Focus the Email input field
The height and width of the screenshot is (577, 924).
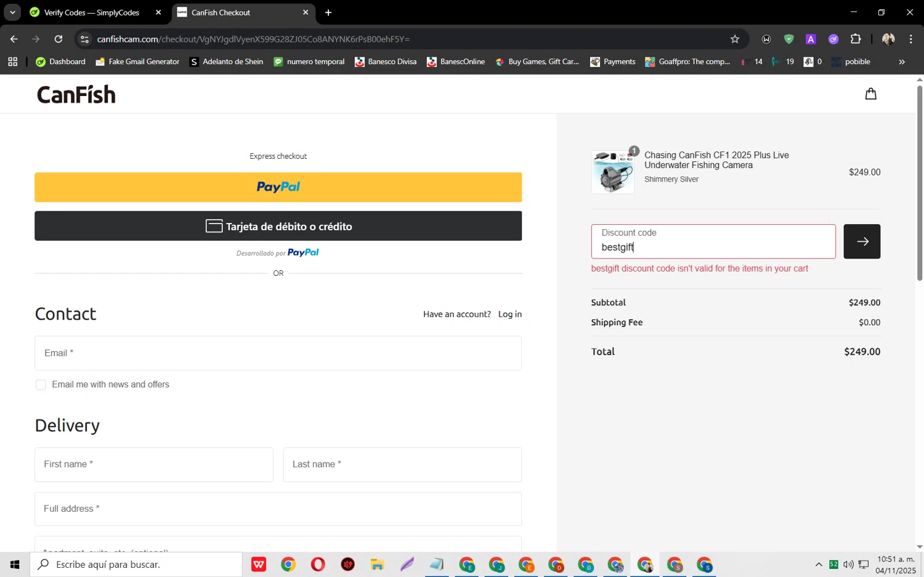pos(278,353)
